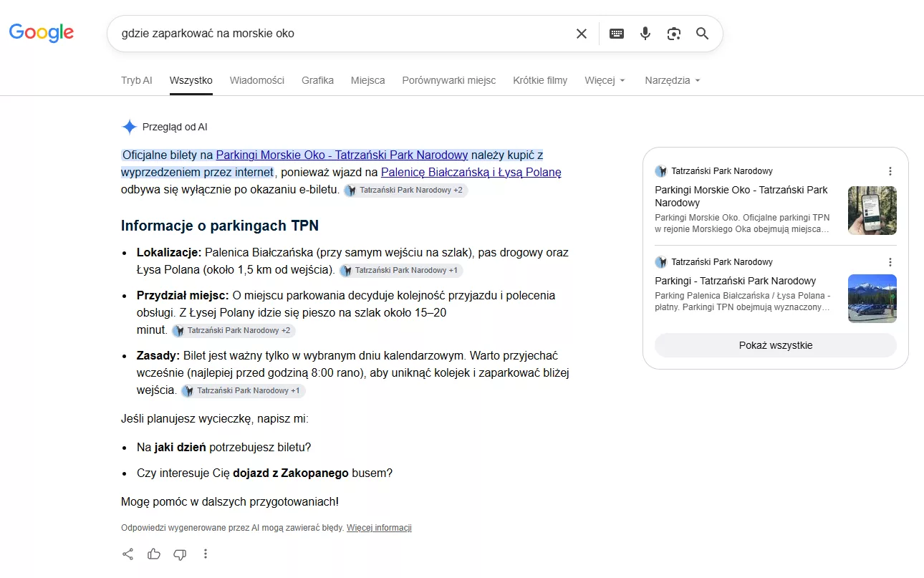Image resolution: width=924 pixels, height=578 pixels.
Task: Click the Przegląd od AI label
Action: point(175,127)
